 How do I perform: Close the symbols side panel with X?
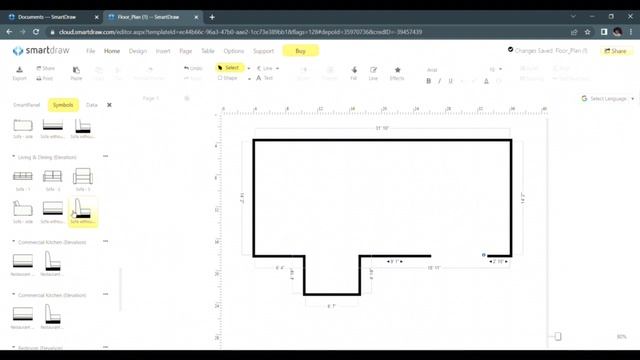(x=109, y=105)
